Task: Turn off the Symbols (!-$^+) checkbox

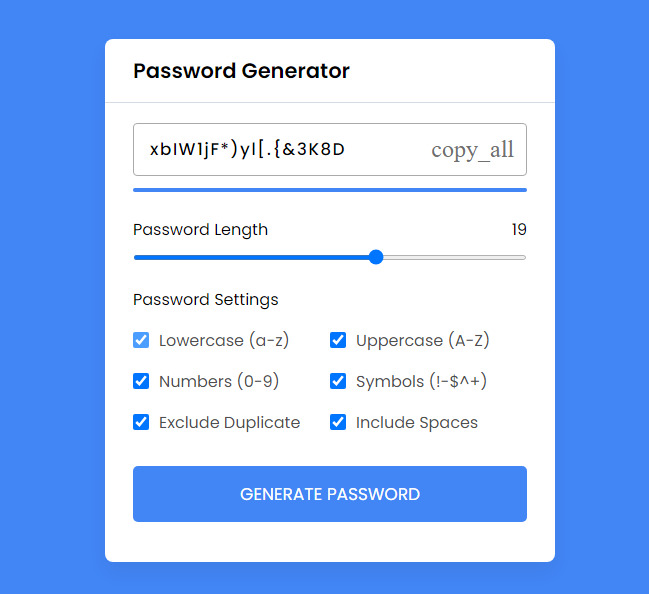Action: click(338, 381)
